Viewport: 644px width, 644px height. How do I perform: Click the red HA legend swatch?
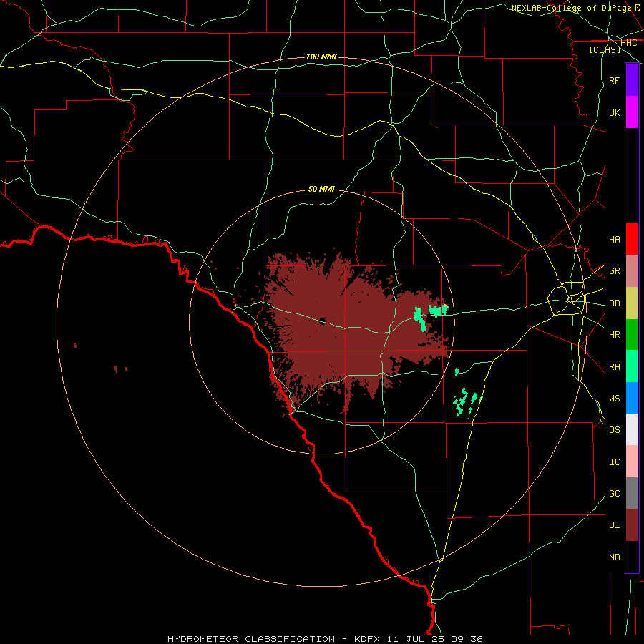tap(632, 239)
